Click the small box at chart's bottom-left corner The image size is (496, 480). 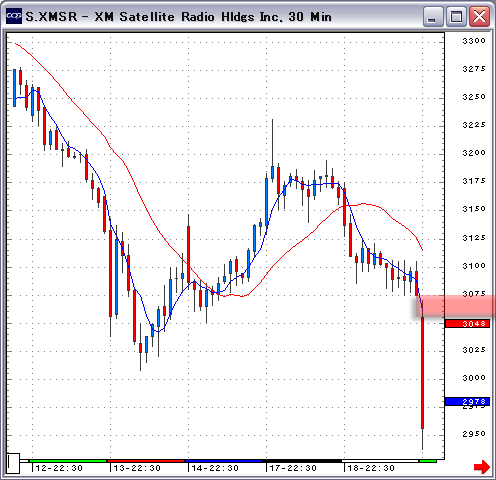point(13,463)
